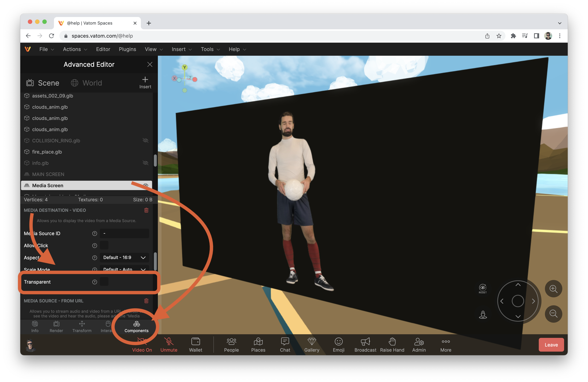Open the Plugins menu item

pyautogui.click(x=127, y=49)
